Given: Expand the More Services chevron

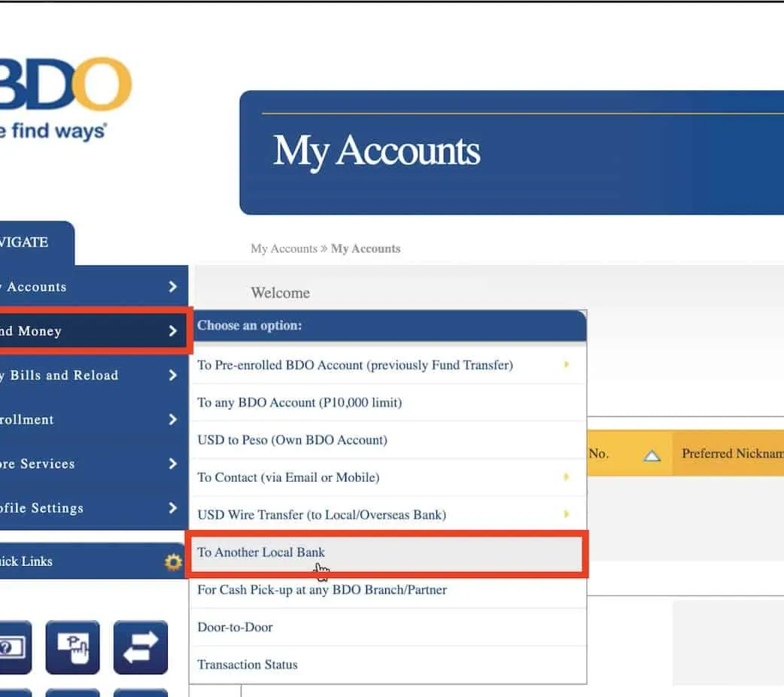Looking at the screenshot, I should 173,464.
